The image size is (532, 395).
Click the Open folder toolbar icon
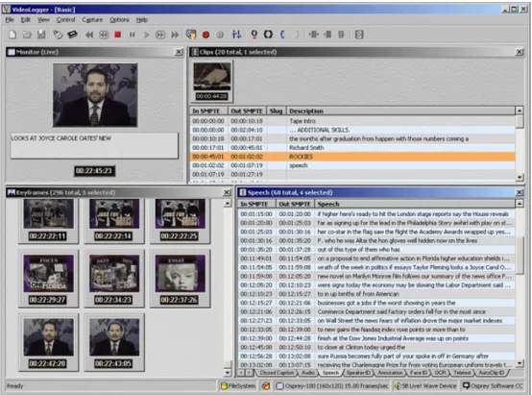27,35
